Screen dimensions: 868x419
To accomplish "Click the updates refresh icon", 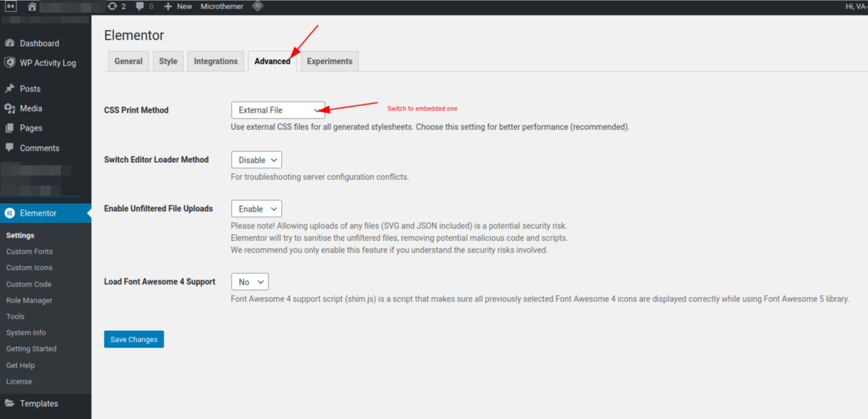I will click(x=112, y=6).
